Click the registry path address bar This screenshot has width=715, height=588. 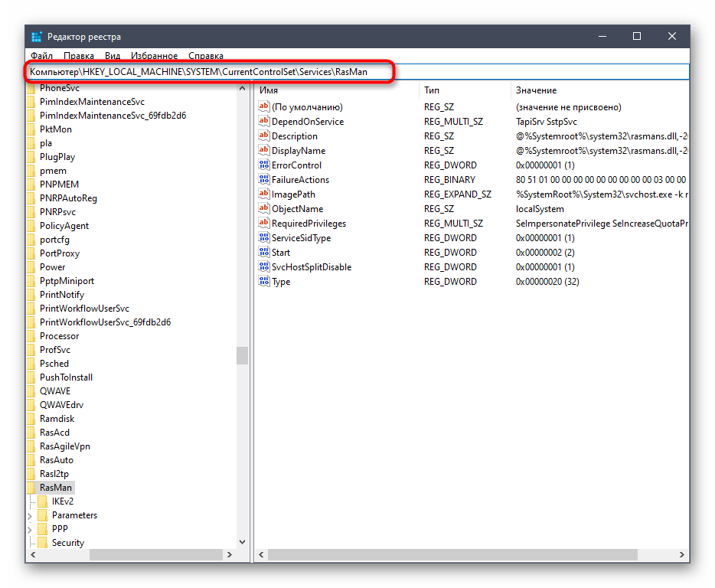[x=357, y=72]
